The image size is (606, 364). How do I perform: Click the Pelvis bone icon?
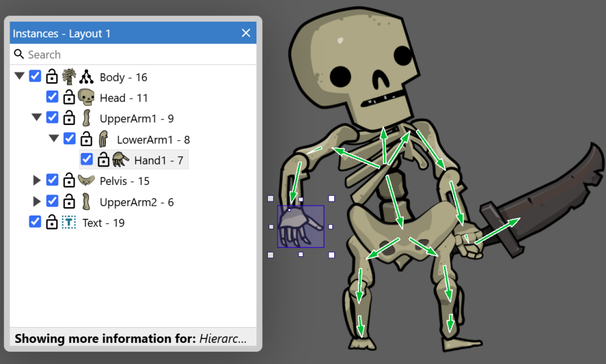86,180
